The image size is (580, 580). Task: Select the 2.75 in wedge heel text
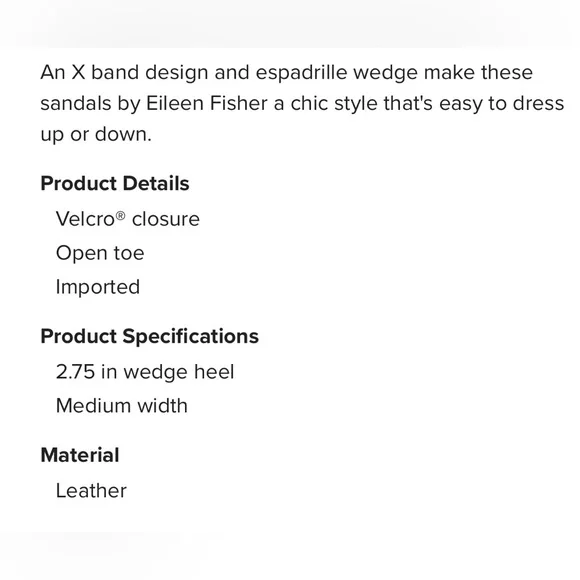point(145,372)
